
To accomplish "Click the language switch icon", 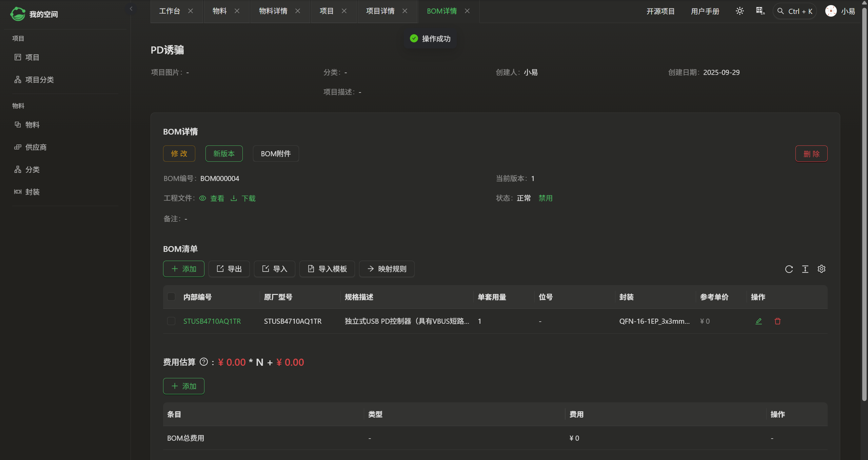I will point(760,11).
